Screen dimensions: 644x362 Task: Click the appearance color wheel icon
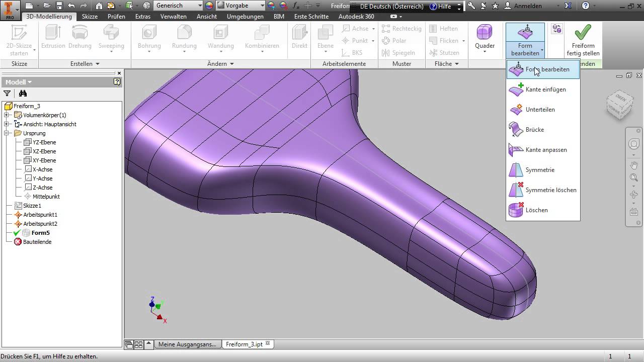pyautogui.click(x=209, y=6)
